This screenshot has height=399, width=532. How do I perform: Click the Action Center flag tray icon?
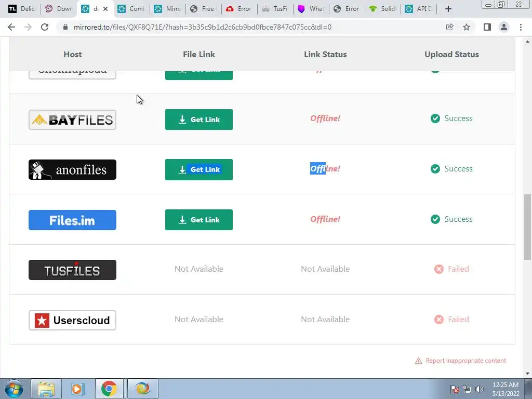455,389
